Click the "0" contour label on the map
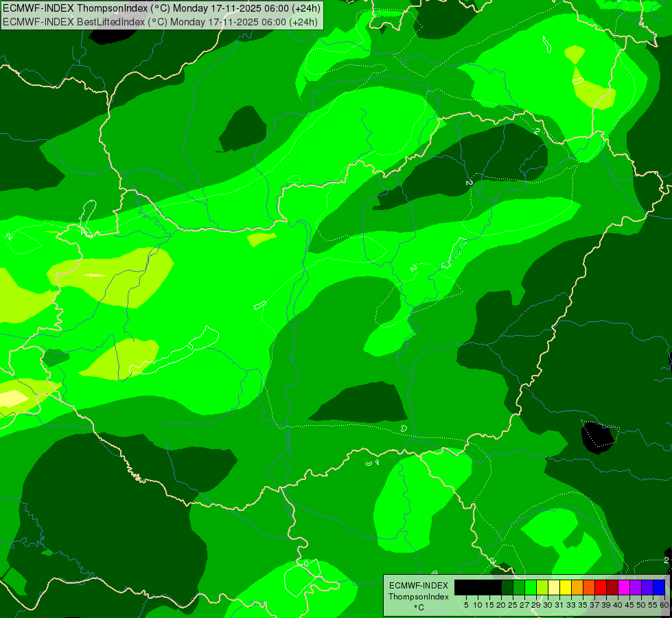This screenshot has width=672, height=618. point(306,564)
